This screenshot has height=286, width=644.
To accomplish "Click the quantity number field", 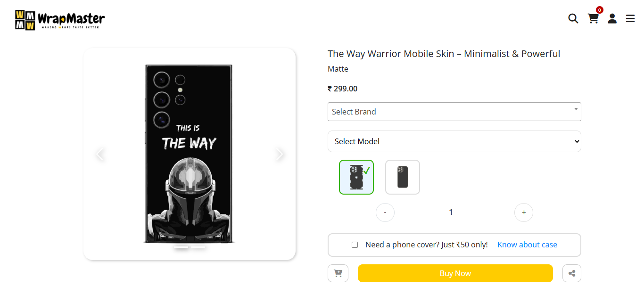I will (451, 212).
